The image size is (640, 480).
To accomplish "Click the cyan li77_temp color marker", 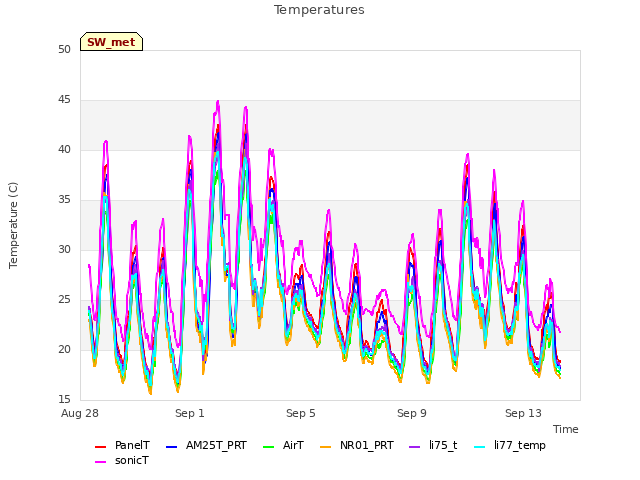I will tap(480, 447).
